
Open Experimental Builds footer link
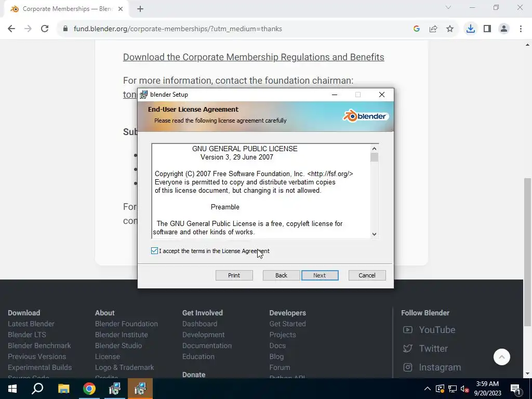[x=39, y=367]
